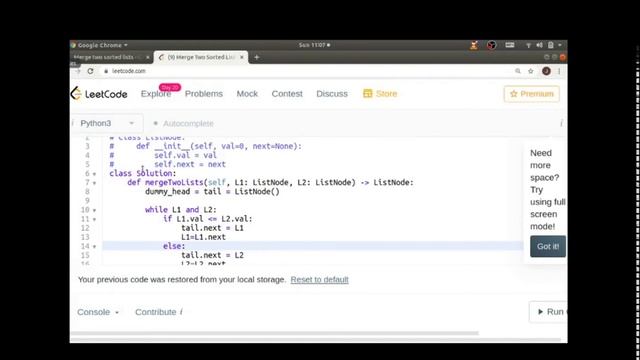Click the 'class Solution:' code line
The image size is (640, 360).
pos(143,173)
